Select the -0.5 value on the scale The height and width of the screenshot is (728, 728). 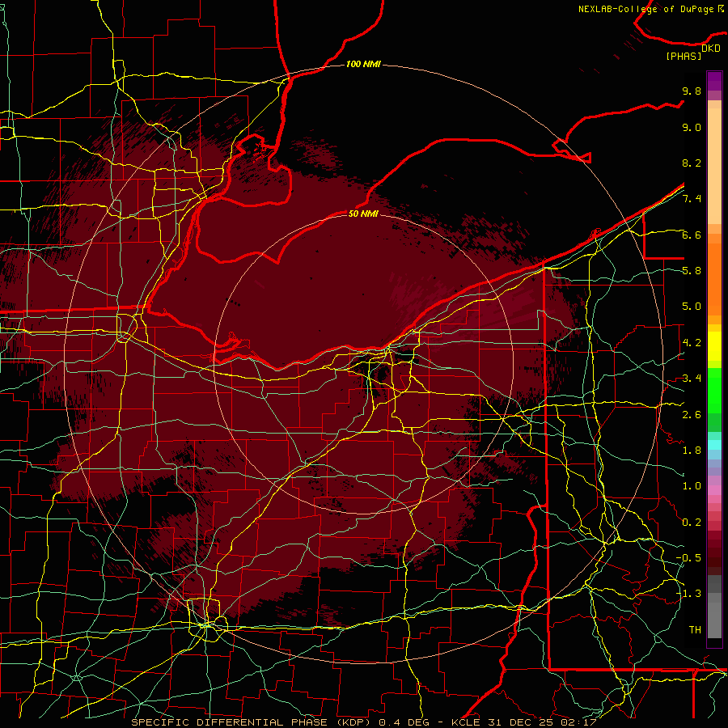(x=688, y=558)
